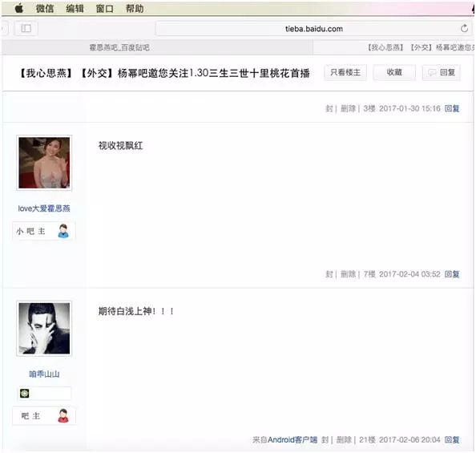Open the 微信 menu in the menu bar

[x=45, y=9]
